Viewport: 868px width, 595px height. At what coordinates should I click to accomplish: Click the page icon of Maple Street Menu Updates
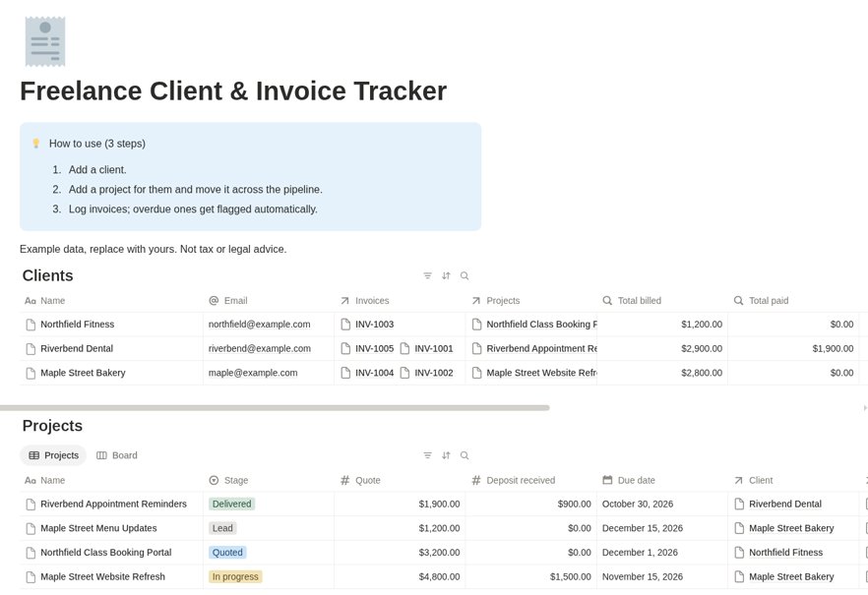pos(31,529)
